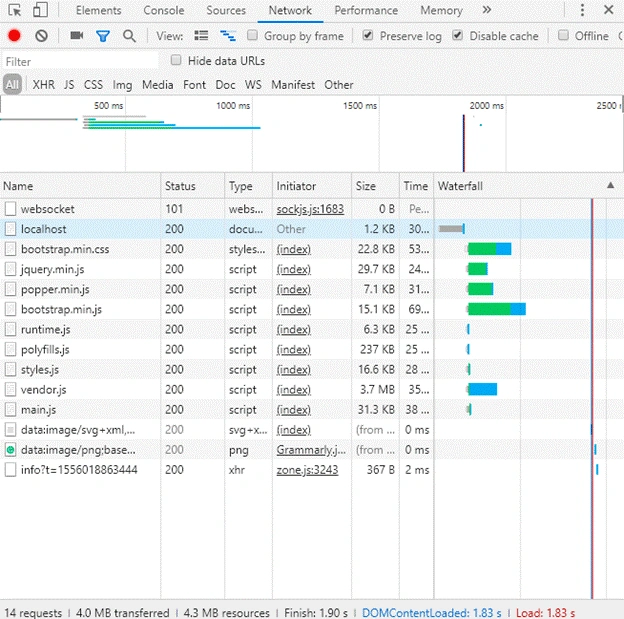
Task: Toggle the waterfall overview icon
Action: tap(228, 36)
